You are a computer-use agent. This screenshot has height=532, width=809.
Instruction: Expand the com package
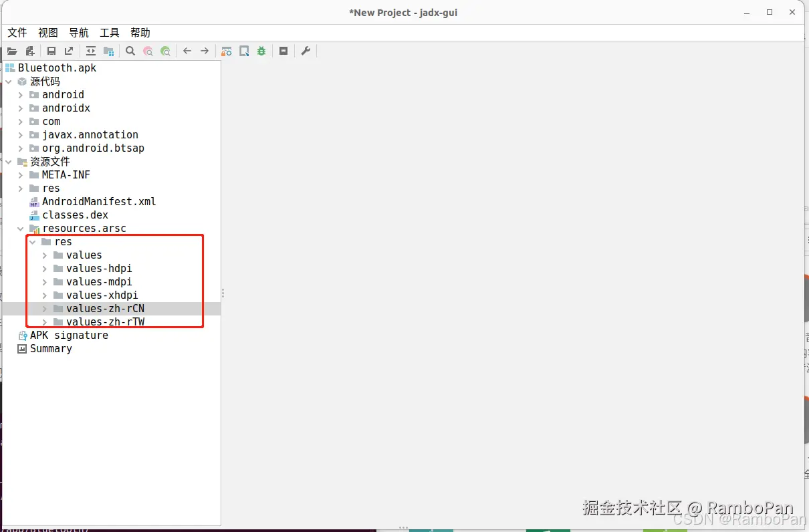(21, 122)
